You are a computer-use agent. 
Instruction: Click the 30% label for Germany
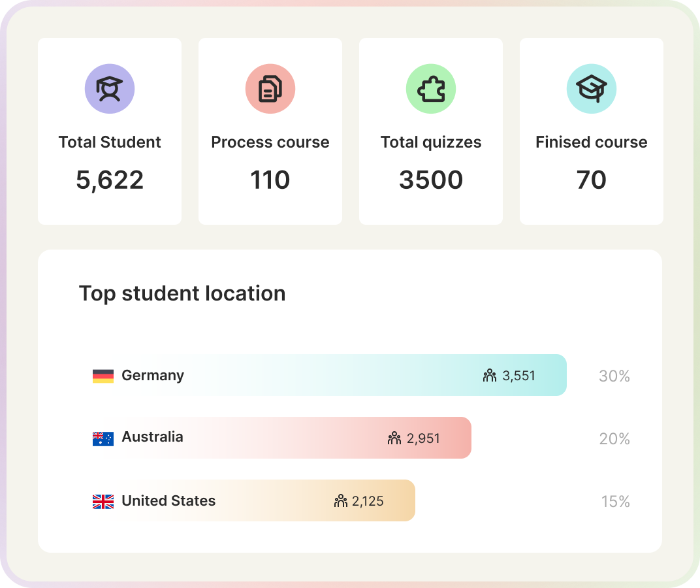click(614, 376)
